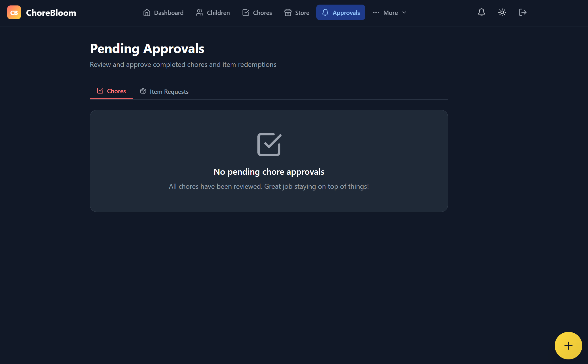Open the More menu
The height and width of the screenshot is (364, 588).
pos(390,13)
